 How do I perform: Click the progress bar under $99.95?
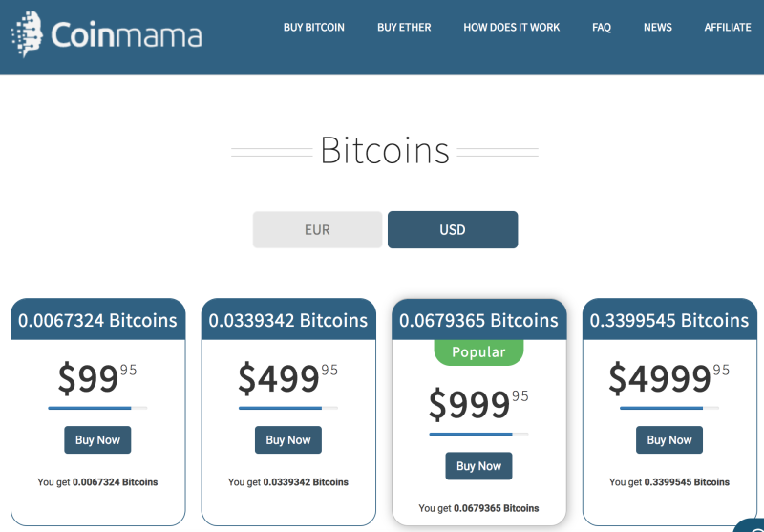point(97,408)
